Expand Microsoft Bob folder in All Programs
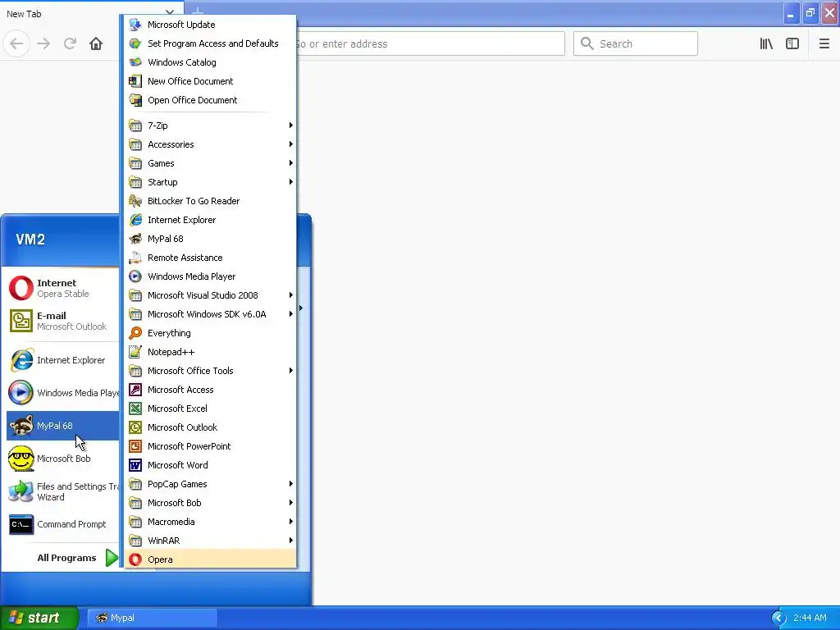 coord(210,503)
